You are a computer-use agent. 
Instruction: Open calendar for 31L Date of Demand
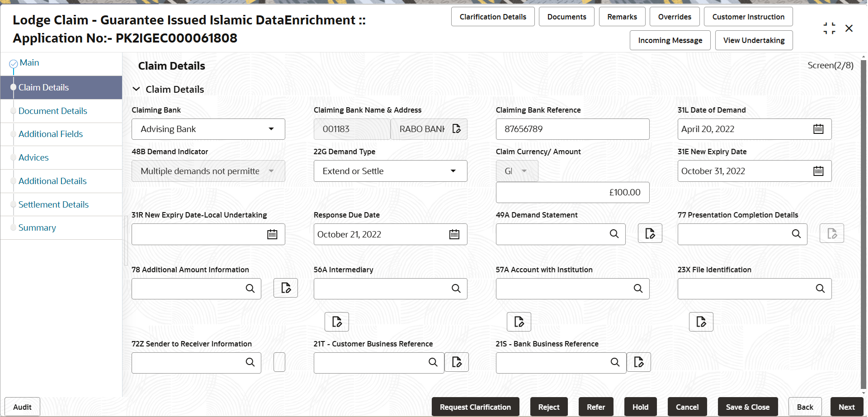(x=818, y=129)
